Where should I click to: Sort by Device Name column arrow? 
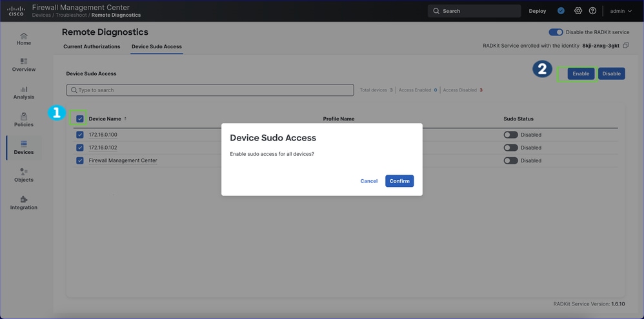(125, 119)
